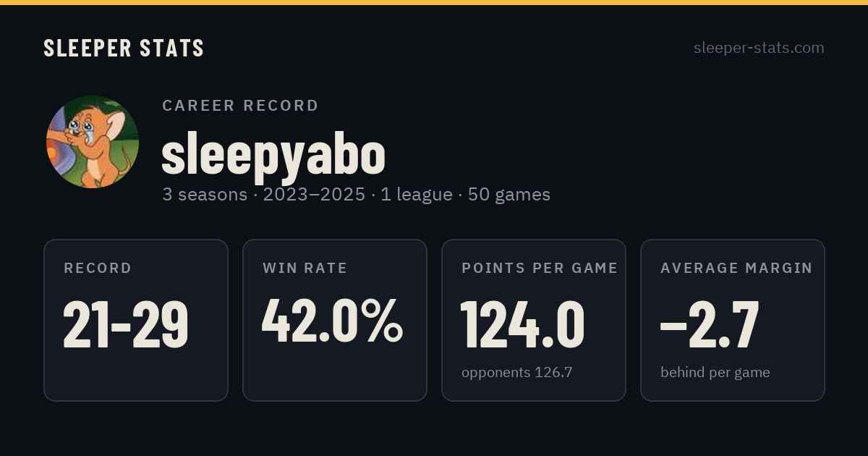Click the 124.0 points value
This screenshot has width=868, height=456.
point(522,324)
